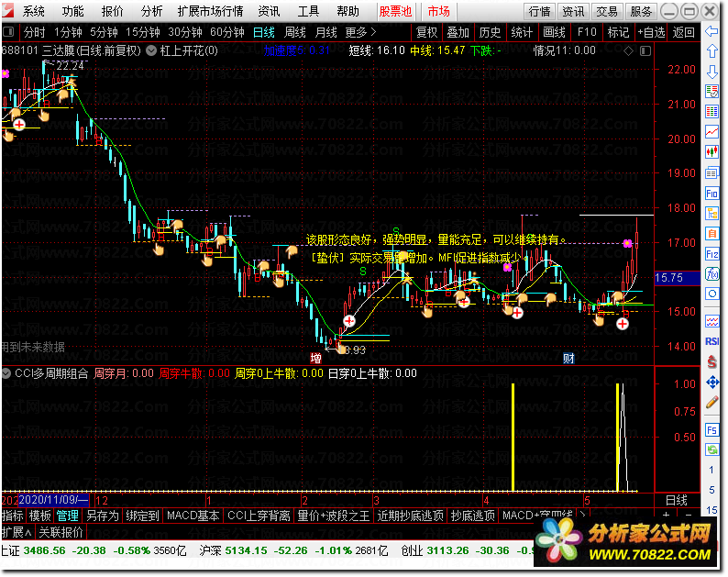
Task: Open the 功能 menu
Action: pos(73,11)
